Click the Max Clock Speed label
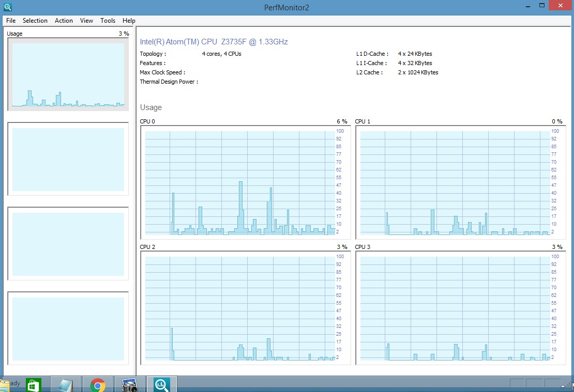 (x=162, y=72)
